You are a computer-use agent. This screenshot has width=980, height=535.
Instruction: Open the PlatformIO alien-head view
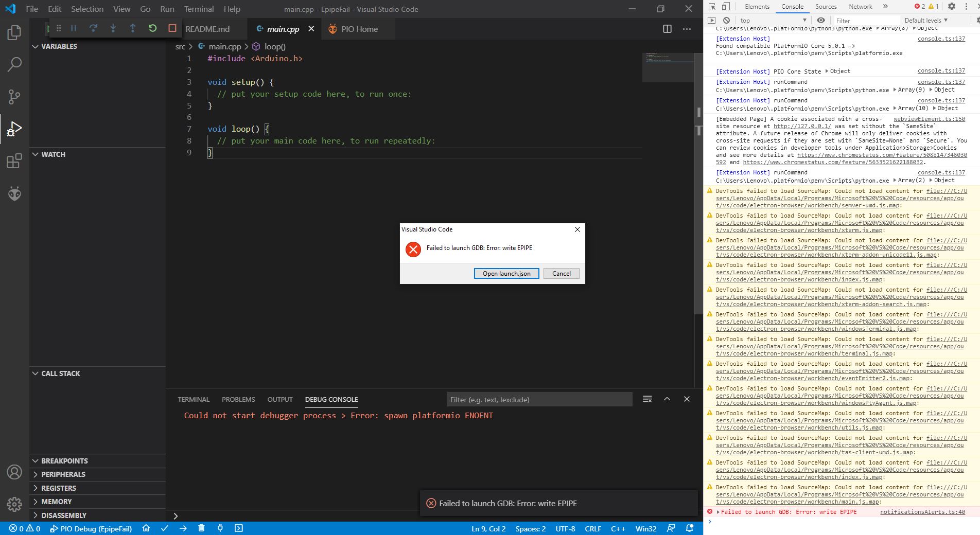pyautogui.click(x=14, y=193)
